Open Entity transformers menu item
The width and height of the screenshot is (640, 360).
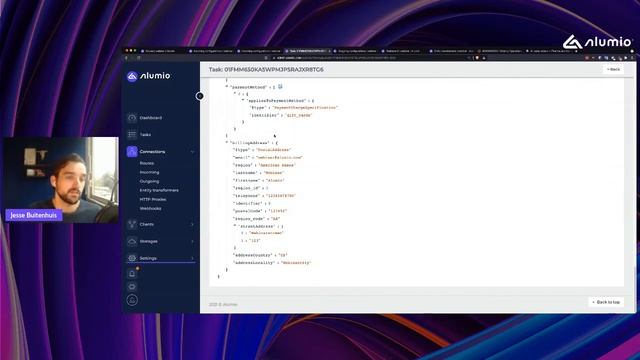click(159, 190)
